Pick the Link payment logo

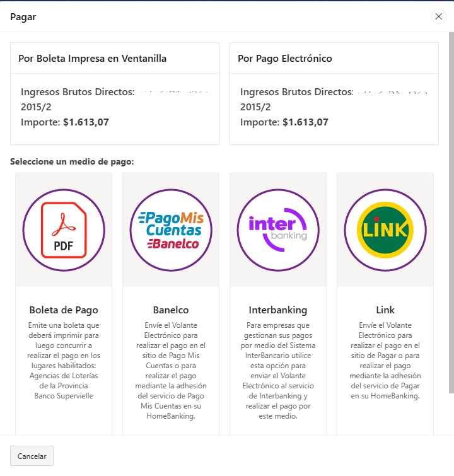pyautogui.click(x=385, y=230)
